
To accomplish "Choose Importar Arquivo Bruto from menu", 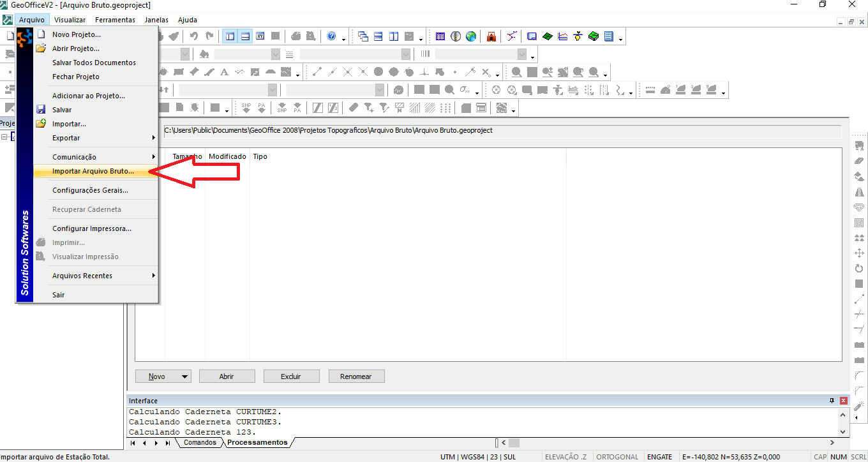I will point(93,171).
